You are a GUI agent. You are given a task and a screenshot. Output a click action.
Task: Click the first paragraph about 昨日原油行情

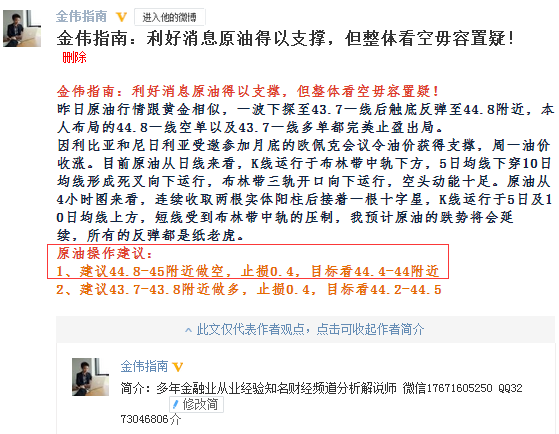(306, 118)
